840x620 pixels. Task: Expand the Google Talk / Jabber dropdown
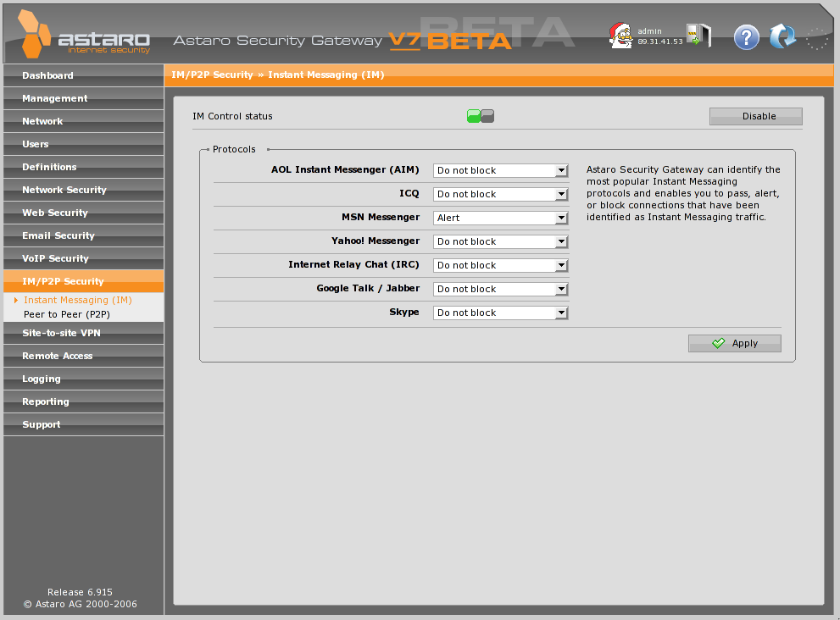(x=500, y=289)
